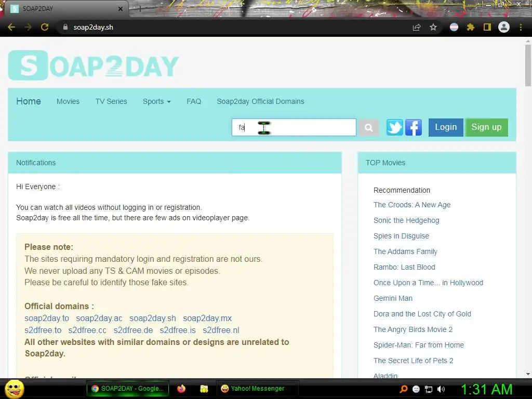532x399 pixels.
Task: Bookmark this page with the star icon
Action: coord(433,27)
